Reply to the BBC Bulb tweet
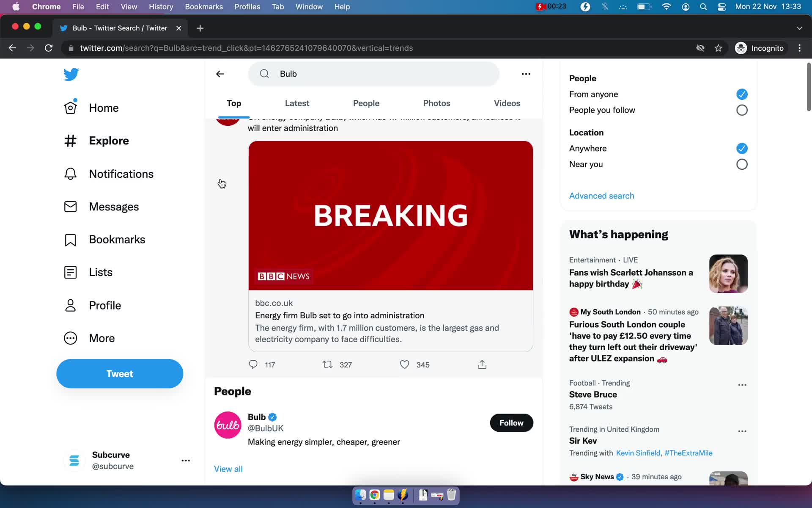The height and width of the screenshot is (508, 812). click(x=253, y=364)
